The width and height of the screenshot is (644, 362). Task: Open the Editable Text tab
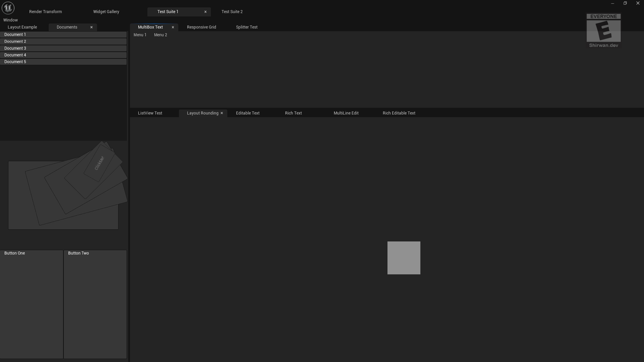[x=248, y=113]
